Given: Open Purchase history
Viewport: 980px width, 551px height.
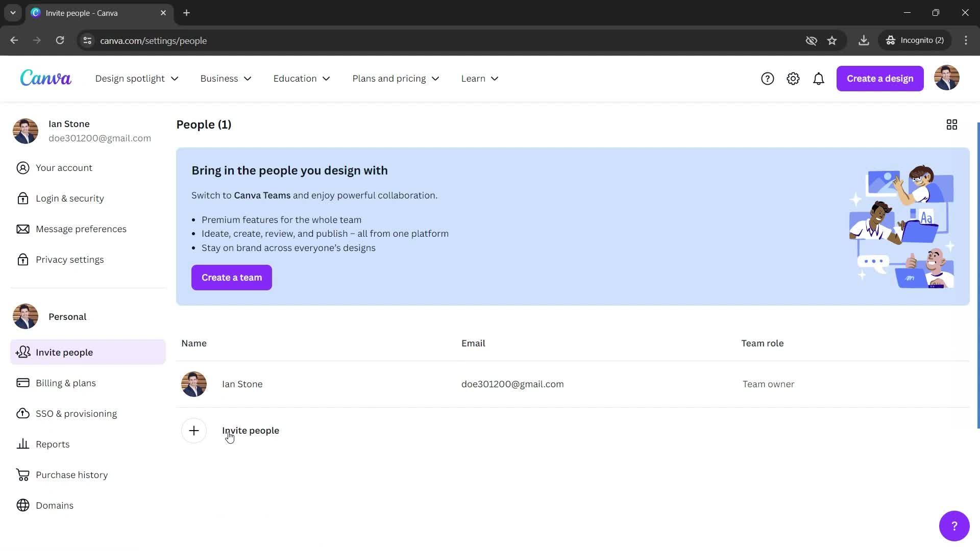Looking at the screenshot, I should (88, 475).
